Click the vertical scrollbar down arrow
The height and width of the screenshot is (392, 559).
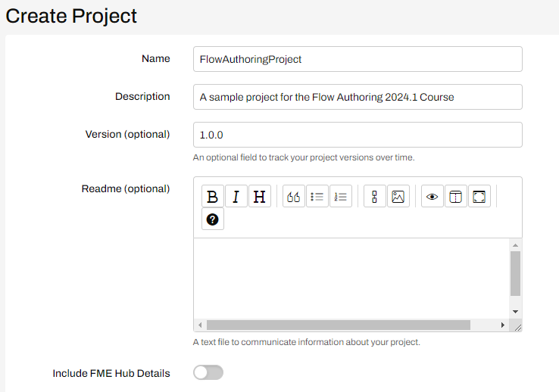pyautogui.click(x=515, y=312)
